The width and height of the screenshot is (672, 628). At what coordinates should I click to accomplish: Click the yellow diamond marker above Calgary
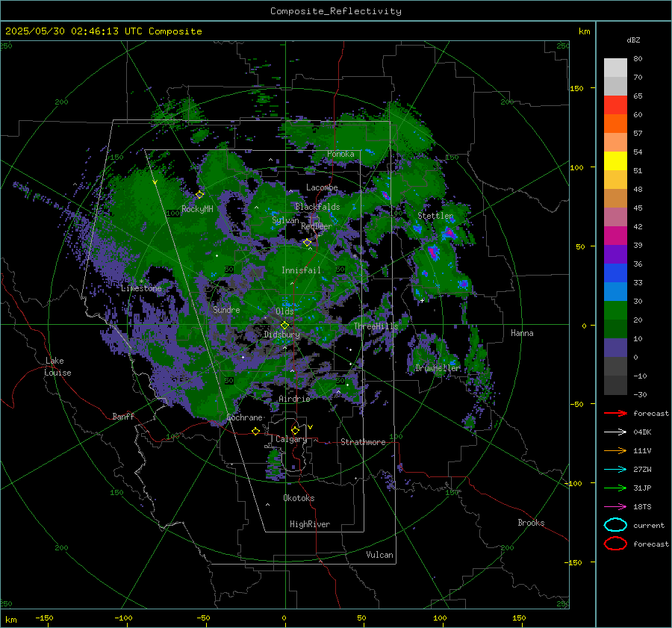pos(295,430)
